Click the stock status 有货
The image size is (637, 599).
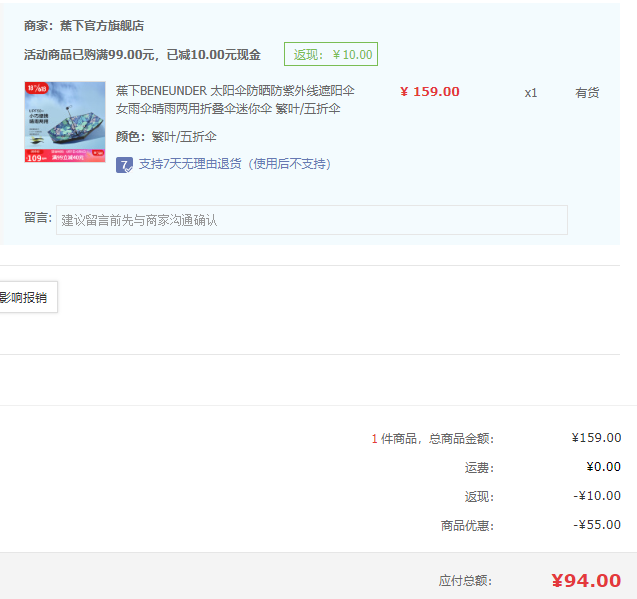tap(587, 93)
